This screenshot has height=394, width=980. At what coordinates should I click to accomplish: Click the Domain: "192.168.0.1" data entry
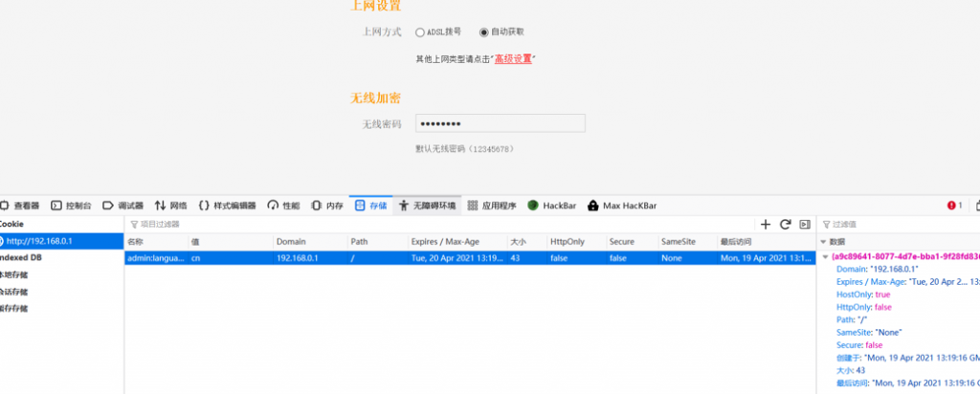pyautogui.click(x=878, y=269)
